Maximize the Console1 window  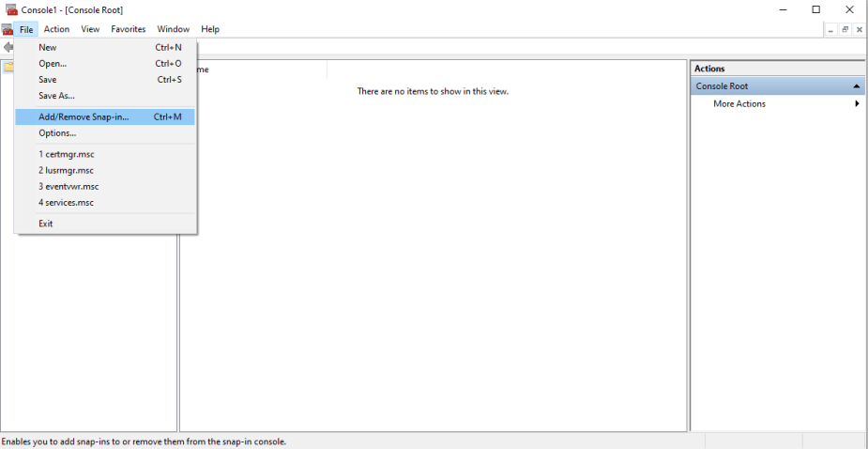[816, 10]
